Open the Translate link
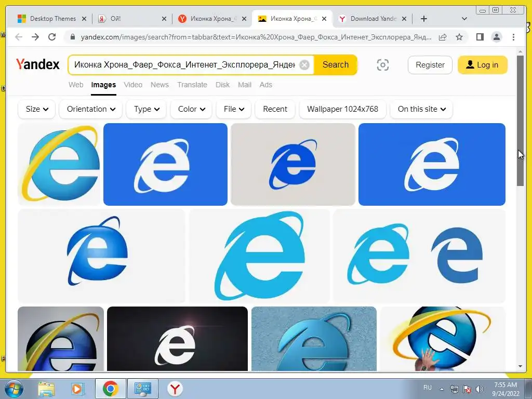The image size is (532, 399). tap(192, 85)
